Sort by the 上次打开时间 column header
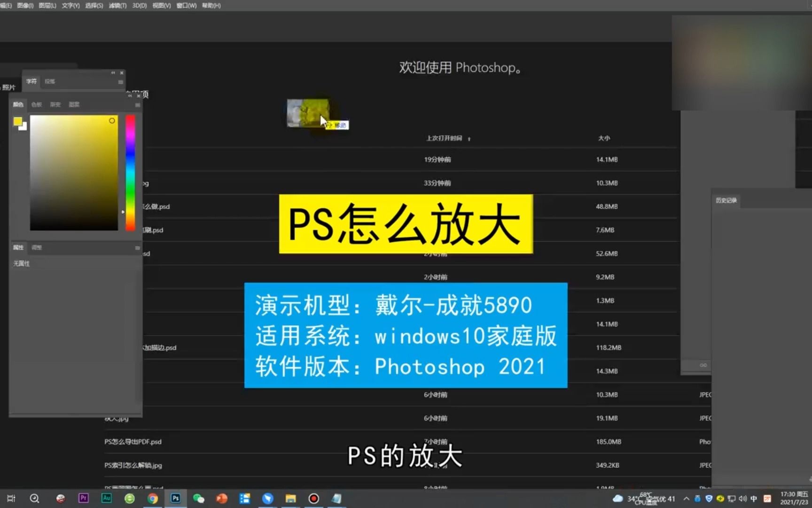Screen dimensions: 812x508 (x=444, y=138)
